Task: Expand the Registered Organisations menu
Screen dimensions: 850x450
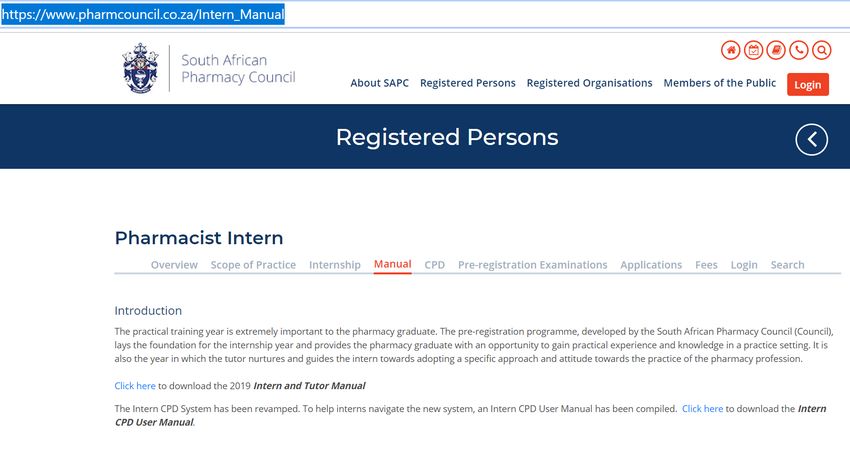Action: [x=589, y=83]
